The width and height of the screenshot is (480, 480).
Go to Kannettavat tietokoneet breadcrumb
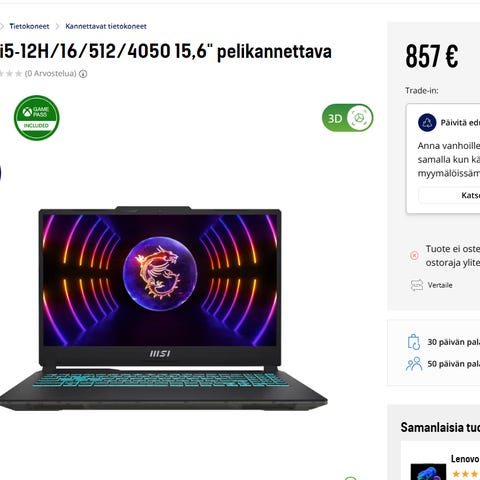(106, 26)
